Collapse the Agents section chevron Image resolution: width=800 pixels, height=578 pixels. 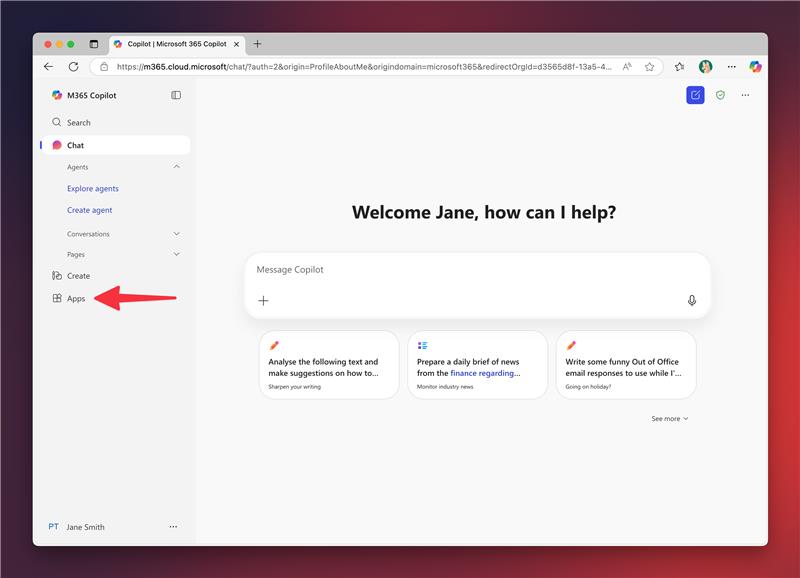[177, 167]
